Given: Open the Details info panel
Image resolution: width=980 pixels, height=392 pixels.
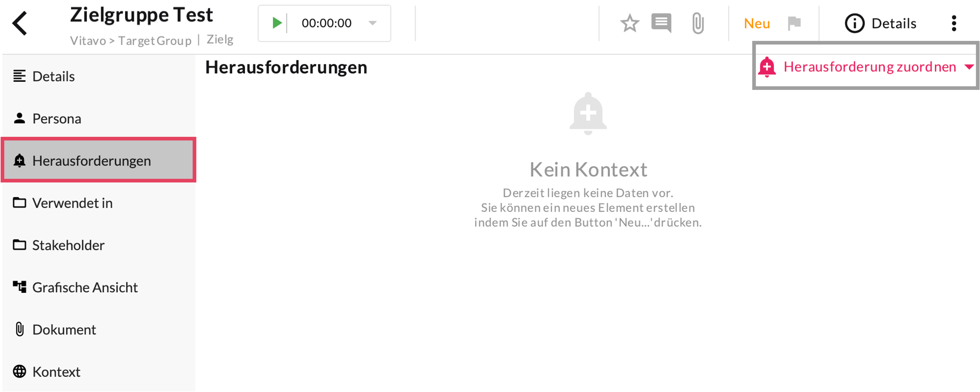Looking at the screenshot, I should [x=880, y=24].
